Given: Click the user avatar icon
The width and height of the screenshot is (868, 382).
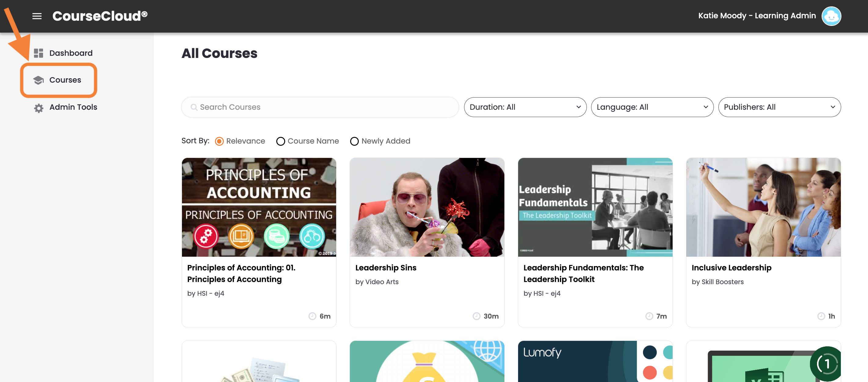Looking at the screenshot, I should coord(831,16).
